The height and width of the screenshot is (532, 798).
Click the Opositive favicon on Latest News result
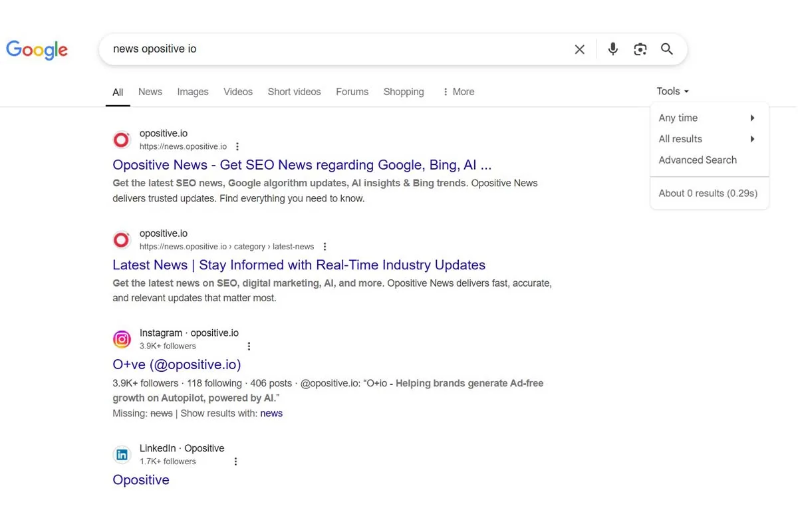click(x=121, y=239)
